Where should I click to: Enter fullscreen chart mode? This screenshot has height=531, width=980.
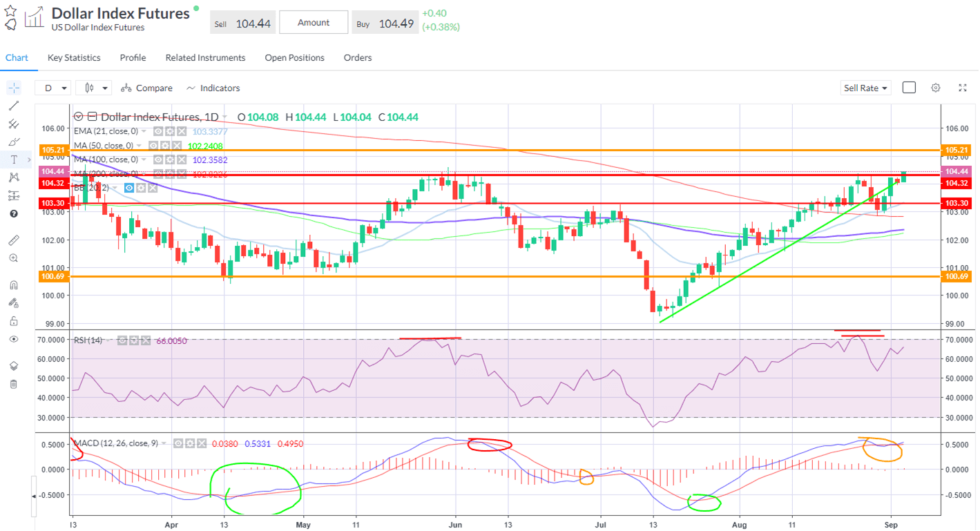coord(963,88)
